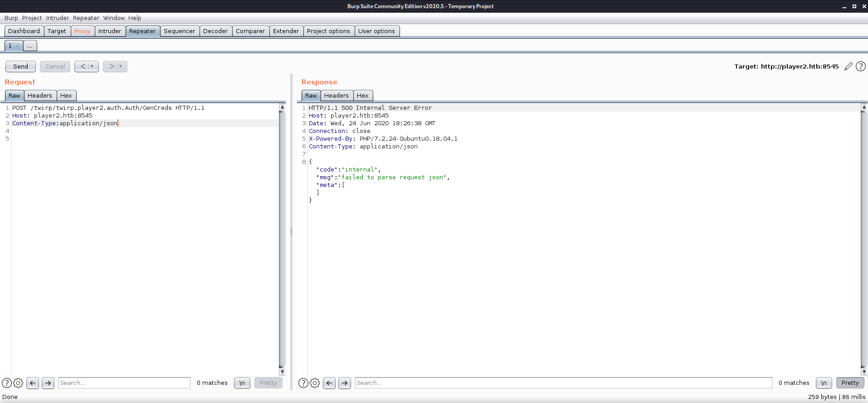Switch to the Intruder tool tab
Screen dimensions: 868x403
110,31
